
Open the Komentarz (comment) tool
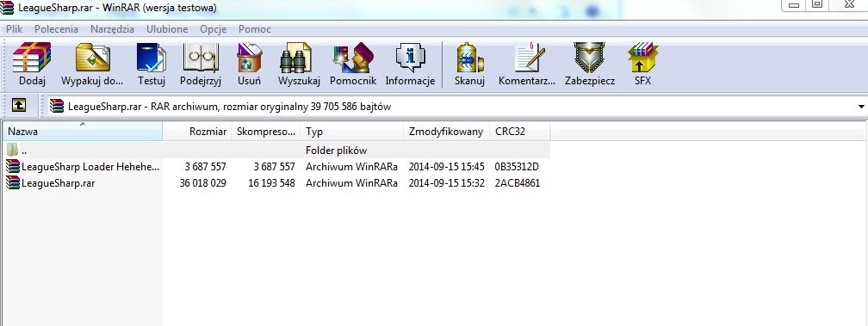point(530,58)
